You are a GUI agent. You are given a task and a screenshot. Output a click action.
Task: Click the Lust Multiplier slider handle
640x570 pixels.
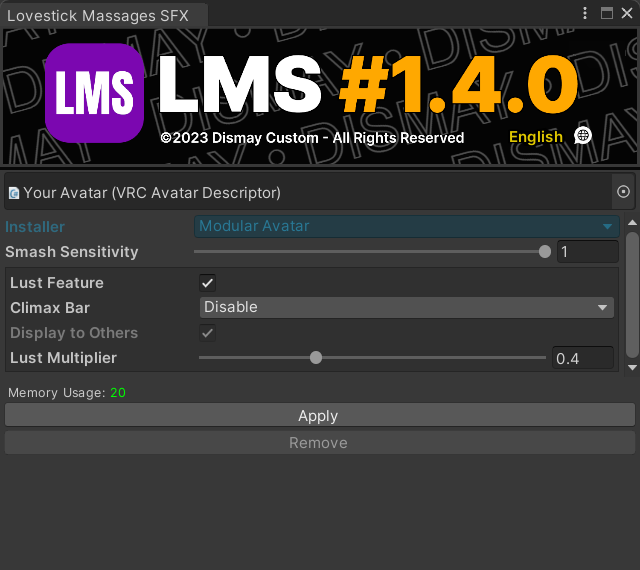coord(316,358)
